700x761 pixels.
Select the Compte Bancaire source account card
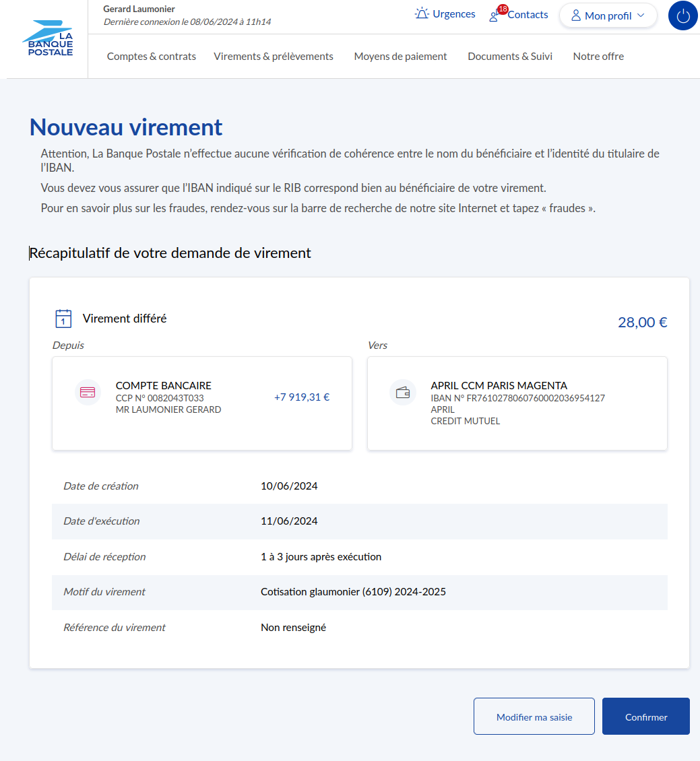pyautogui.click(x=202, y=403)
